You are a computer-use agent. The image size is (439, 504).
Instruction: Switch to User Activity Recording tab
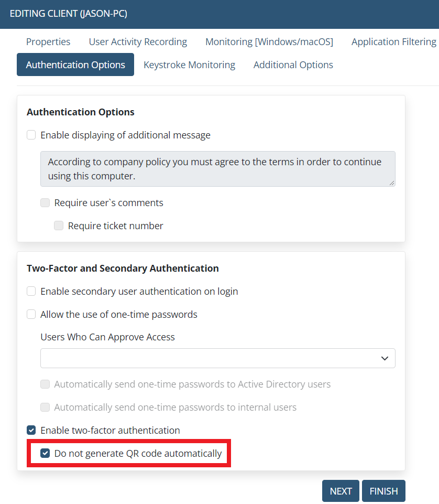coord(138,42)
